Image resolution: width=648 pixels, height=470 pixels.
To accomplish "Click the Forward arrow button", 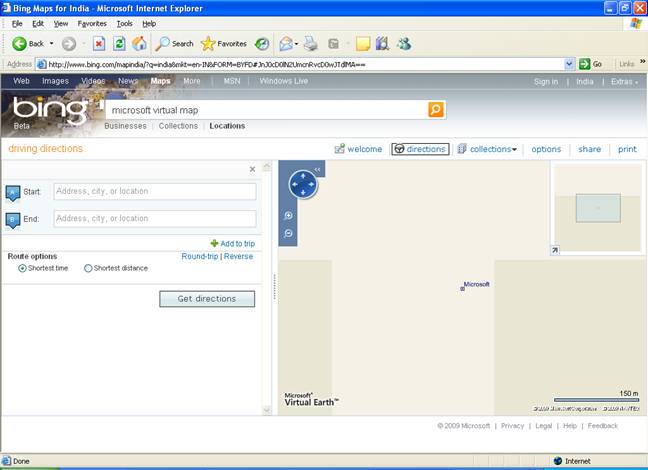I will pos(69,43).
